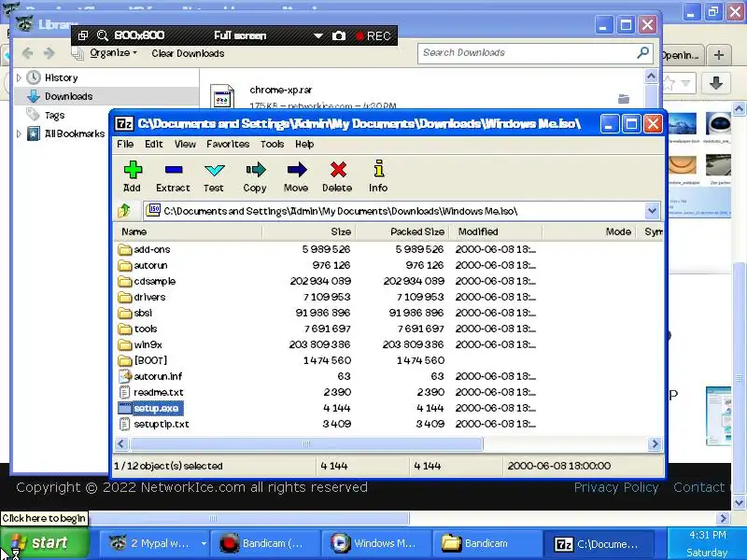The width and height of the screenshot is (747, 560).
Task: Click the Library forward arrow
Action: [x=49, y=53]
